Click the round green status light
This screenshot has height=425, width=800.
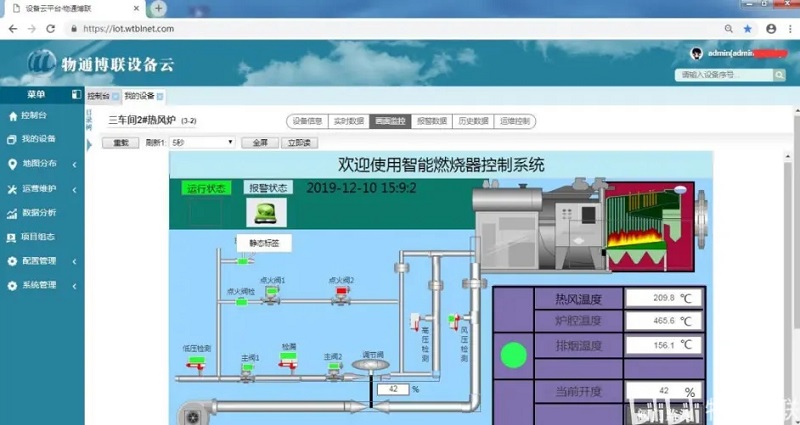513,353
